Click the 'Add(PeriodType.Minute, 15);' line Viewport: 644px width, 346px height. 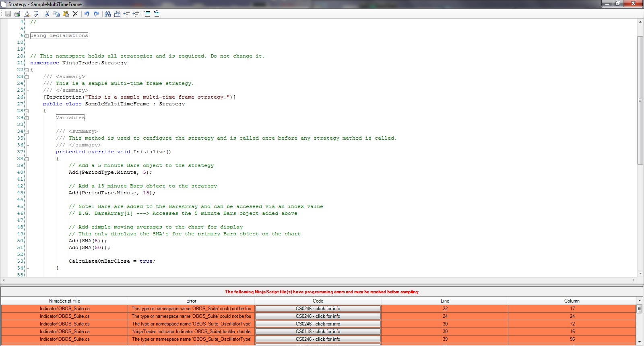tap(112, 193)
